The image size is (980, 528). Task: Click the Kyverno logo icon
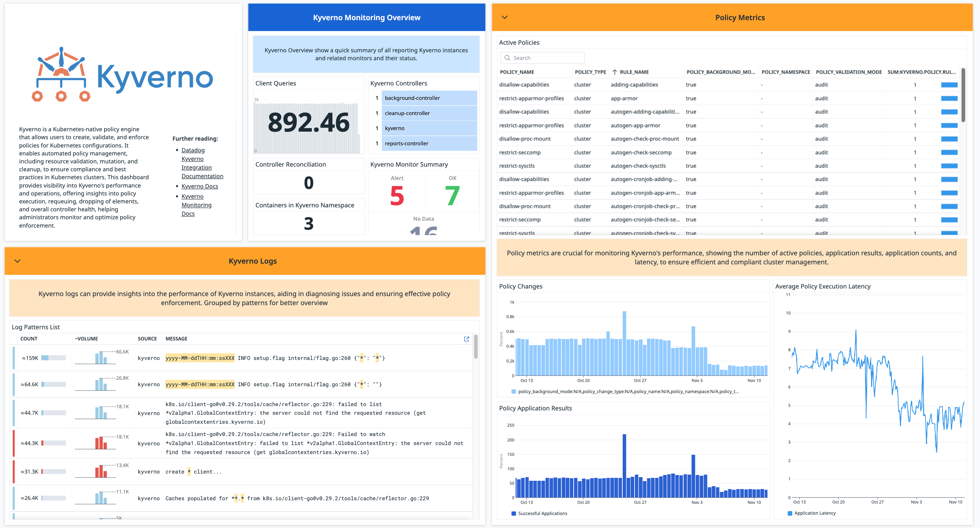point(61,74)
